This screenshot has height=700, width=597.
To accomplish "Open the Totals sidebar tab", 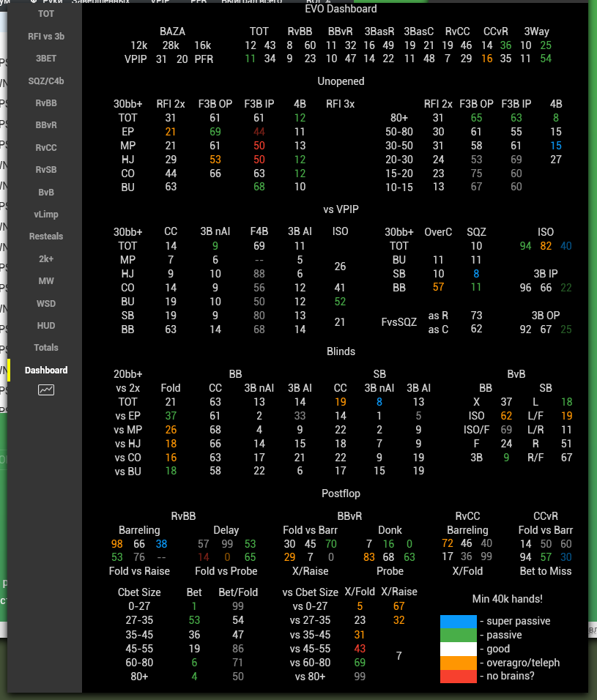I will [46, 347].
